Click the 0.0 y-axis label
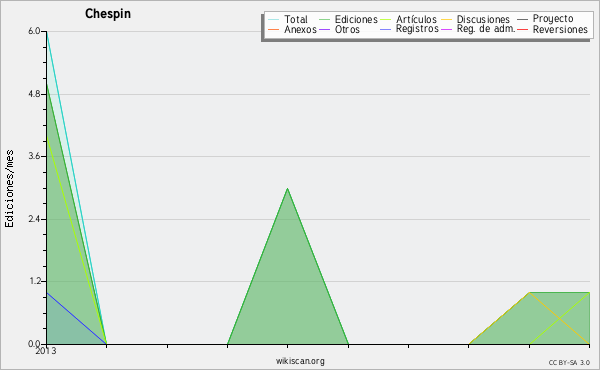600x370 pixels. pyautogui.click(x=34, y=344)
